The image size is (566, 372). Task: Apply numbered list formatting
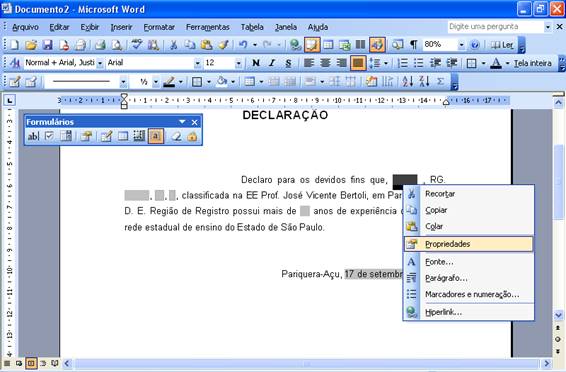[x=402, y=63]
